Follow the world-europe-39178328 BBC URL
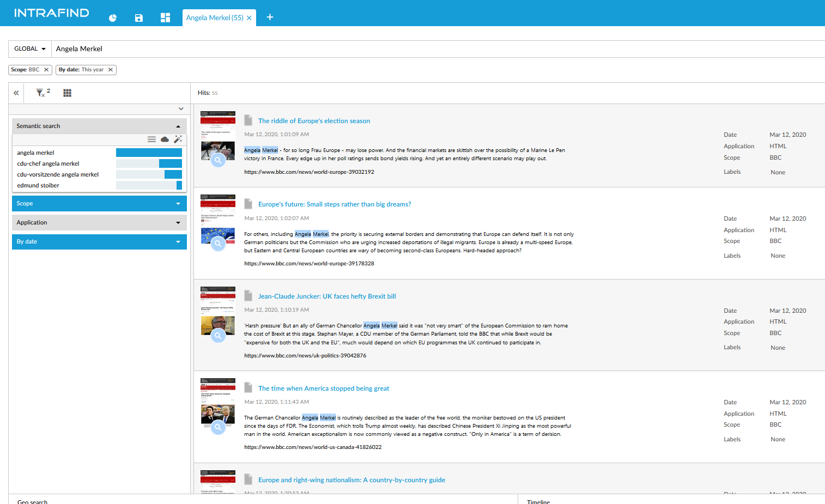Screen dimensions: 825x504 click(309, 264)
